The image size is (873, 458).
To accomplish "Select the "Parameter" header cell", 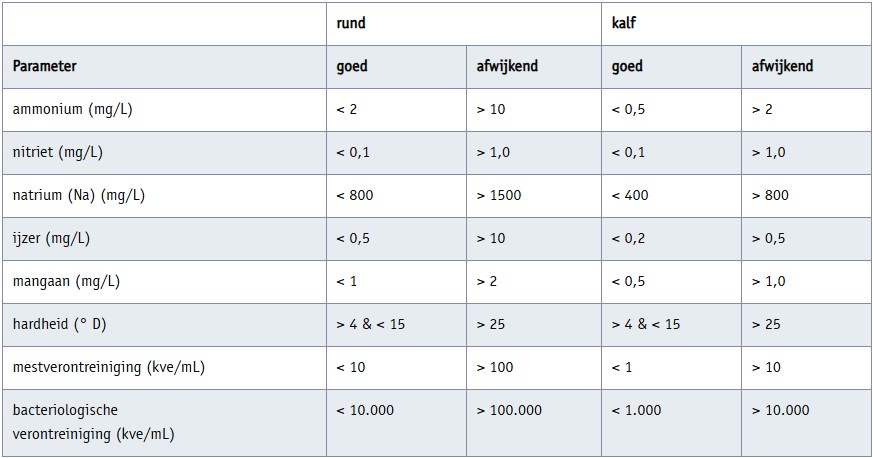I will click(x=45, y=66).
